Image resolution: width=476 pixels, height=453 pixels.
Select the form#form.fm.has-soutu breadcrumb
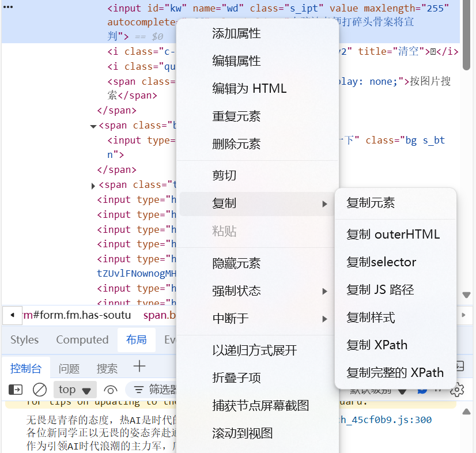click(x=77, y=315)
